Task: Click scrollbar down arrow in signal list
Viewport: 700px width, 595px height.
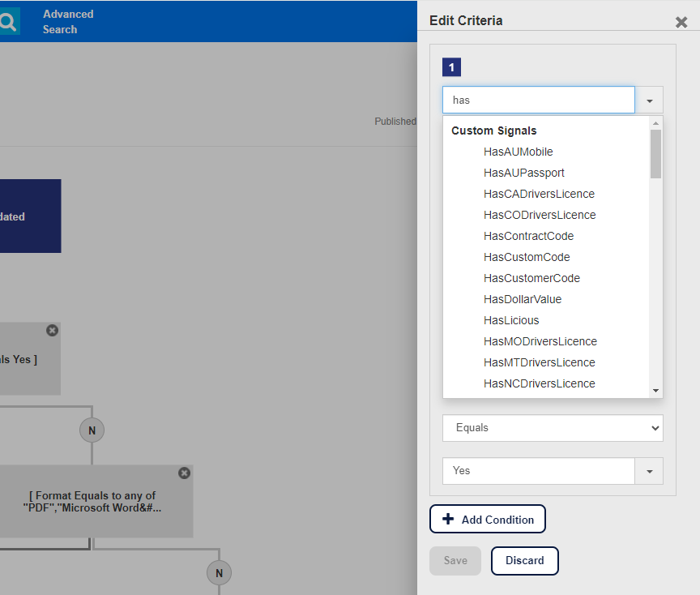Action: pos(655,391)
